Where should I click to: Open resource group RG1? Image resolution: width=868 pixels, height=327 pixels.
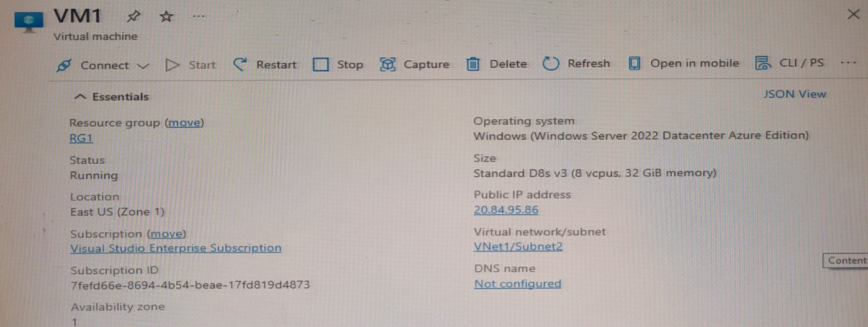tap(81, 138)
